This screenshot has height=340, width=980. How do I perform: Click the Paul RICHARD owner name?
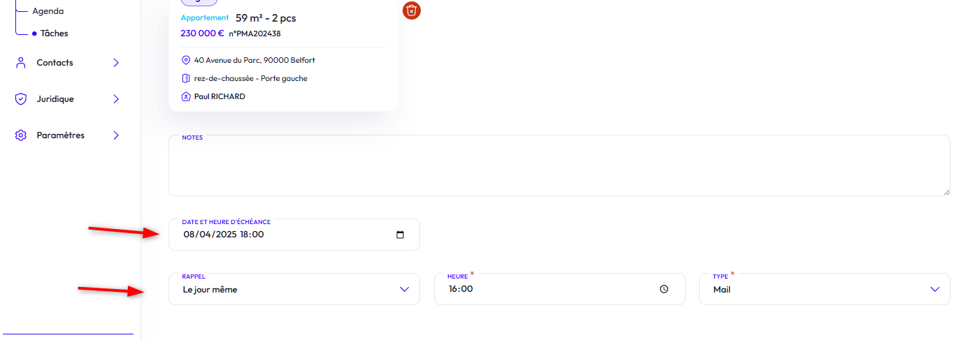click(219, 96)
